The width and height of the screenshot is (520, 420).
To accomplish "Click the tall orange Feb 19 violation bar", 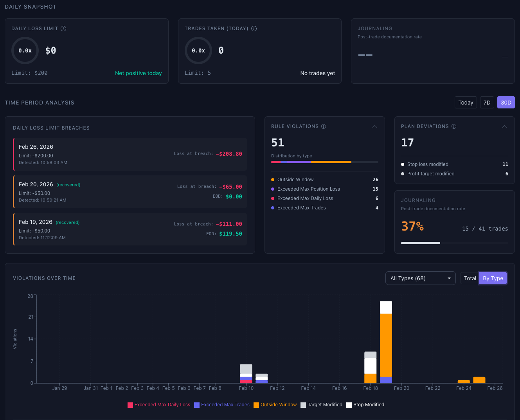I will pos(385,344).
